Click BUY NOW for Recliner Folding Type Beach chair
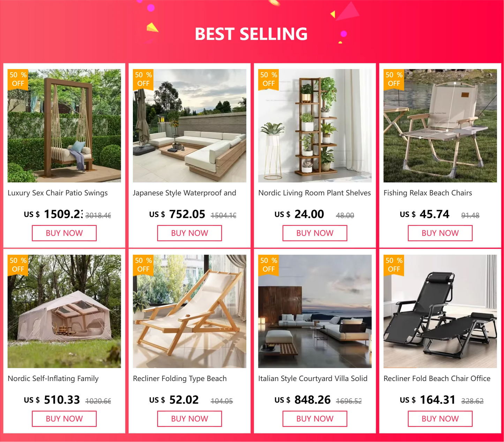504x442 pixels. (189, 419)
